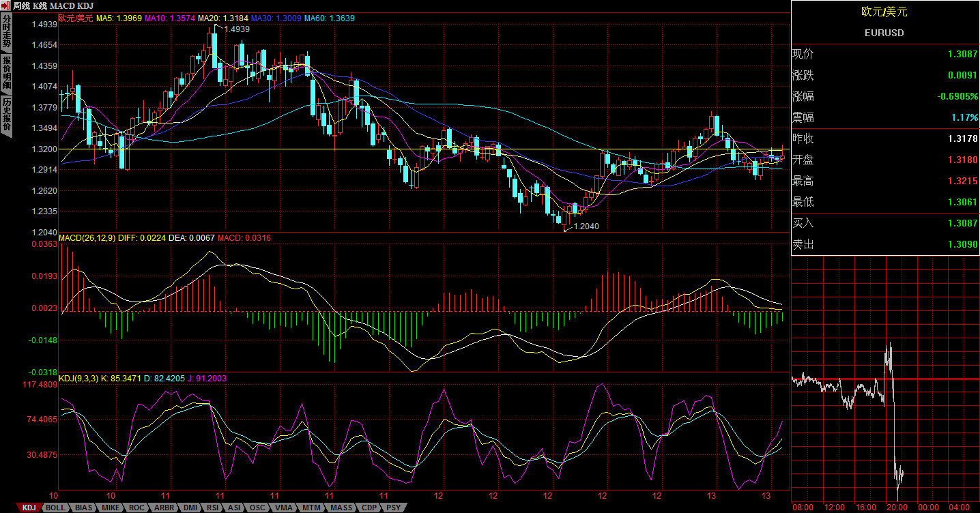
Task: Select the KDJ indicator tab
Action: coord(28,508)
